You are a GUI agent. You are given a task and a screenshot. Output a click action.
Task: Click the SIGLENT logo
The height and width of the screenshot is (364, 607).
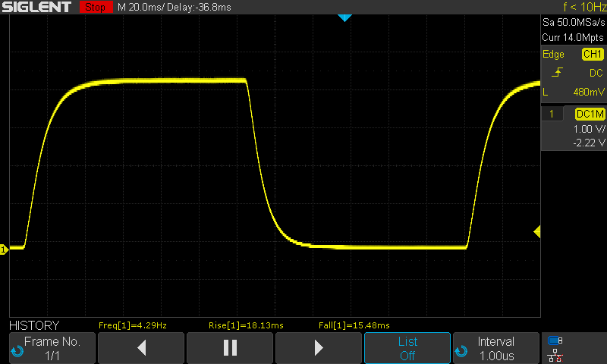(x=36, y=7)
